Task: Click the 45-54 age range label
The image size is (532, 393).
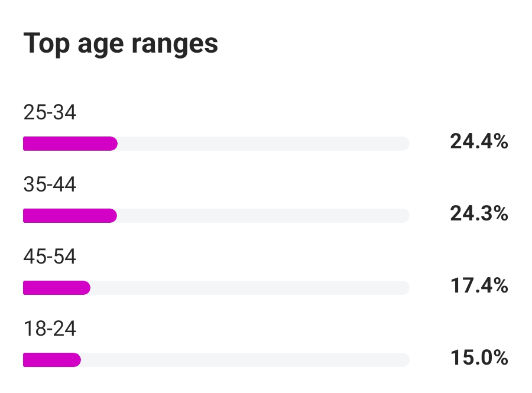Action: coord(50,257)
